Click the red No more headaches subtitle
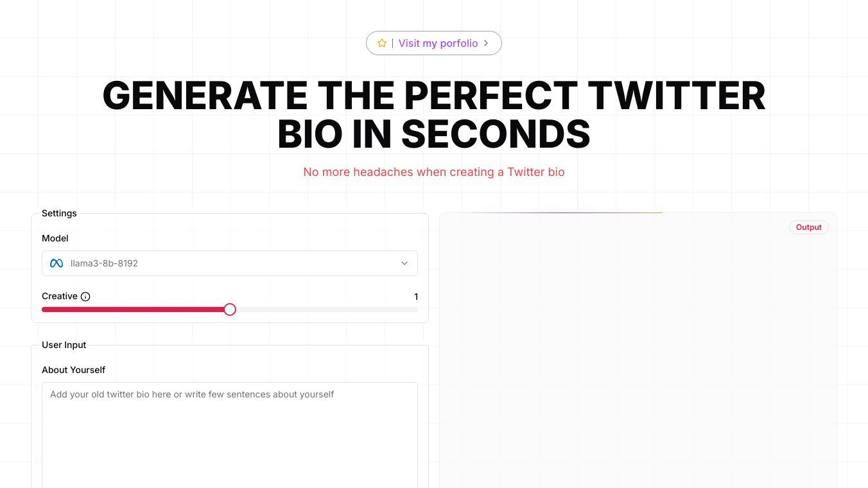Viewport: 868px width, 488px height. (x=434, y=172)
